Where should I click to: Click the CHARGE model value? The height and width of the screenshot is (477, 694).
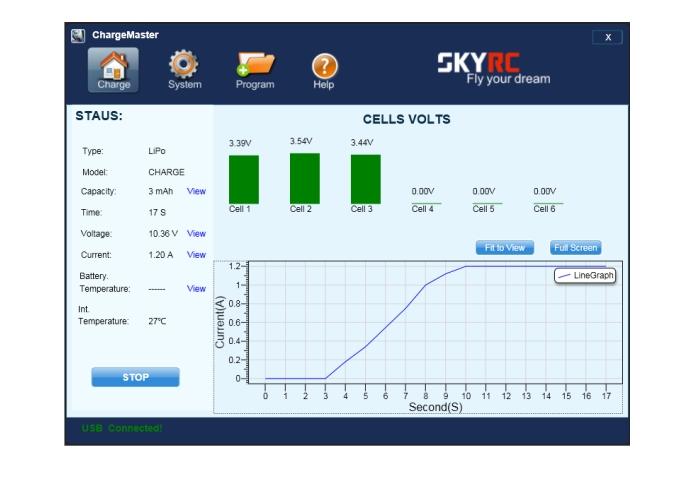click(166, 172)
